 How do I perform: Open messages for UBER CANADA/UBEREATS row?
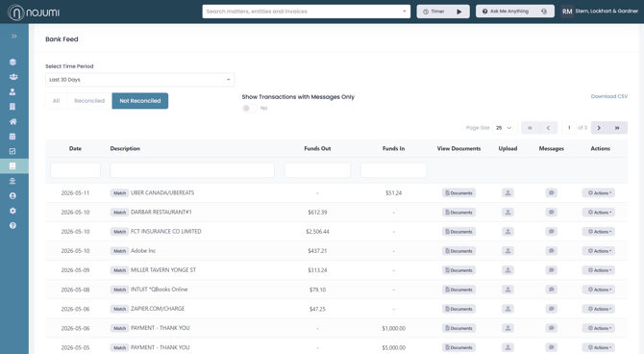551,192
